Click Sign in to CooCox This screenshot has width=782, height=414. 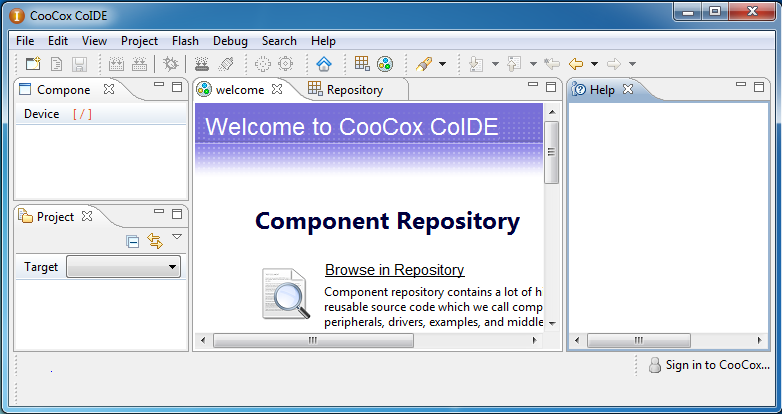tap(718, 365)
